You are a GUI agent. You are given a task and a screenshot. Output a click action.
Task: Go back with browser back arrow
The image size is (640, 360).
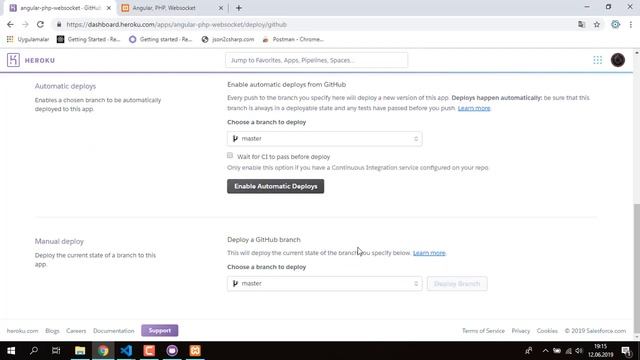point(10,24)
